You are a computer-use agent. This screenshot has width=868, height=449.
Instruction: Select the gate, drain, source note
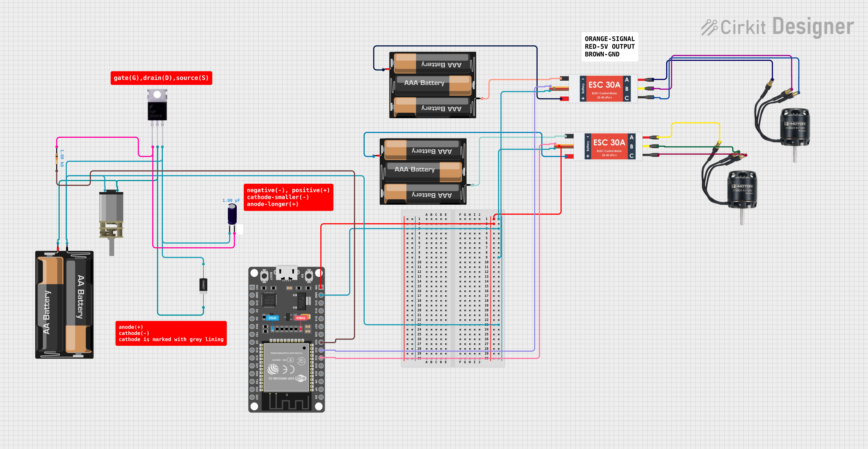[x=161, y=78]
